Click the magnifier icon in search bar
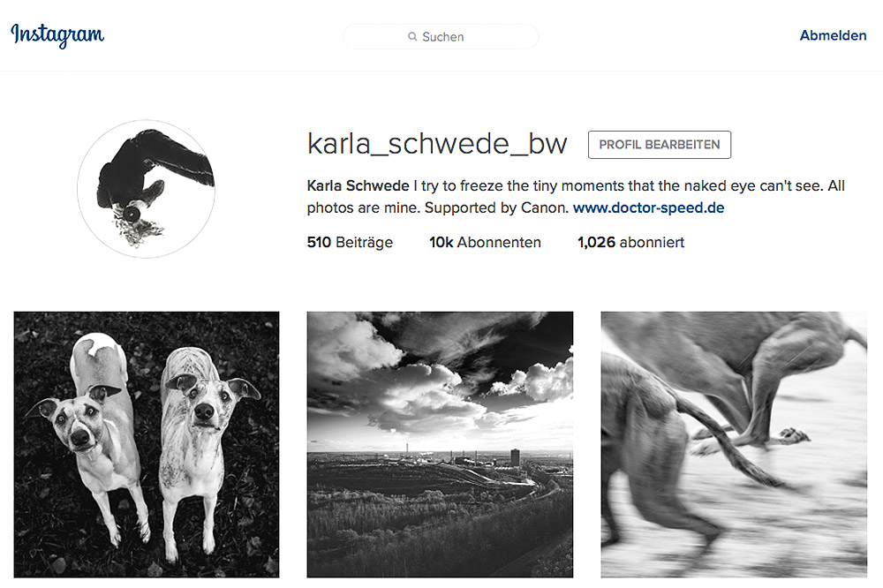This screenshot has width=883, height=588. pyautogui.click(x=412, y=36)
